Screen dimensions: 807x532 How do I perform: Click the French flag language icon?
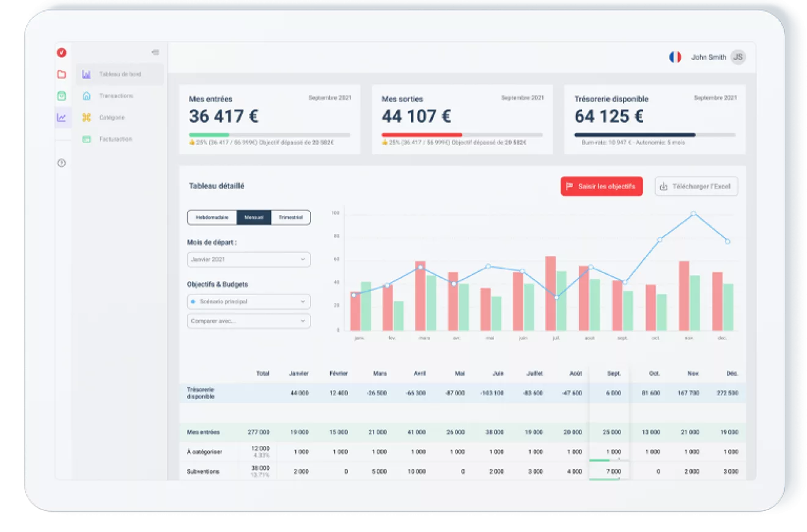point(675,57)
